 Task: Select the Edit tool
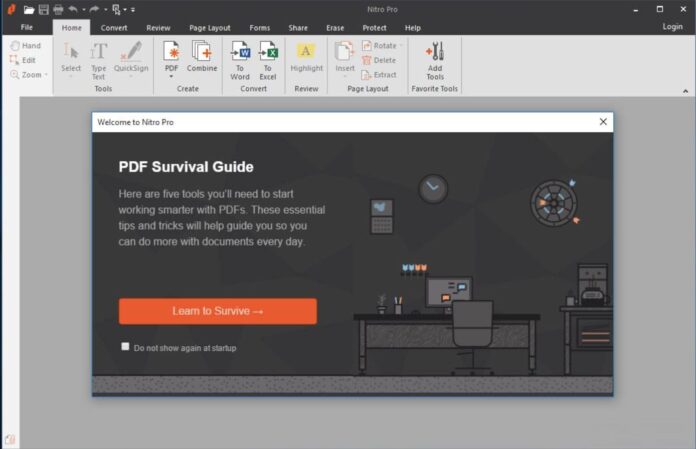tap(23, 60)
